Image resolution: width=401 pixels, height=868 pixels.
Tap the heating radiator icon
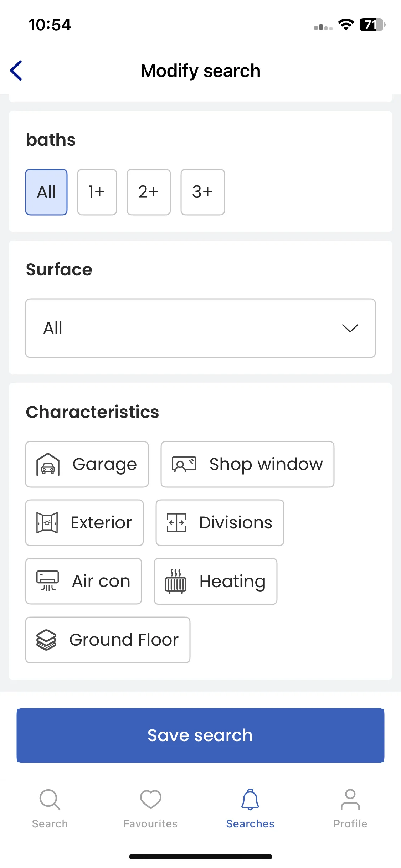[x=175, y=581]
